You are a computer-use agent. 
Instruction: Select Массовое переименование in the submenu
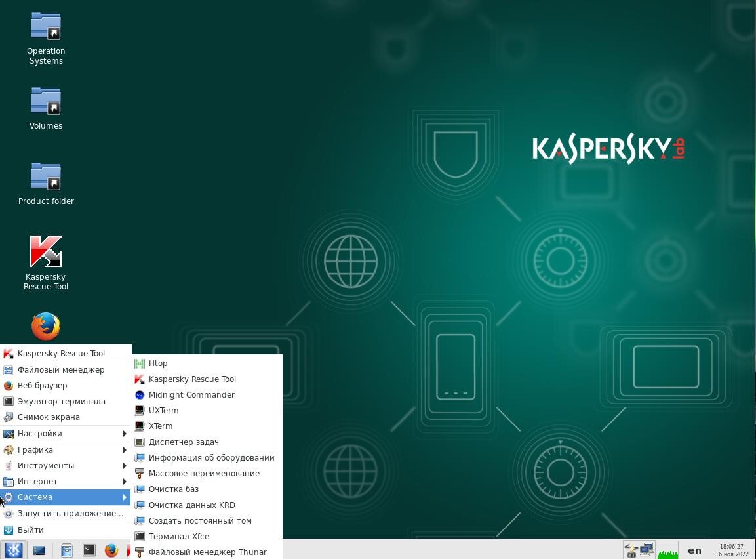click(207, 474)
